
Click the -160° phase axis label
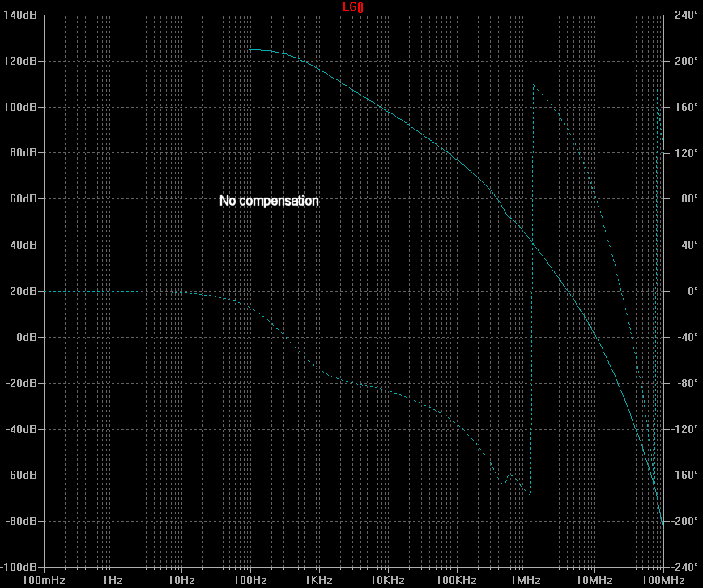pos(685,475)
